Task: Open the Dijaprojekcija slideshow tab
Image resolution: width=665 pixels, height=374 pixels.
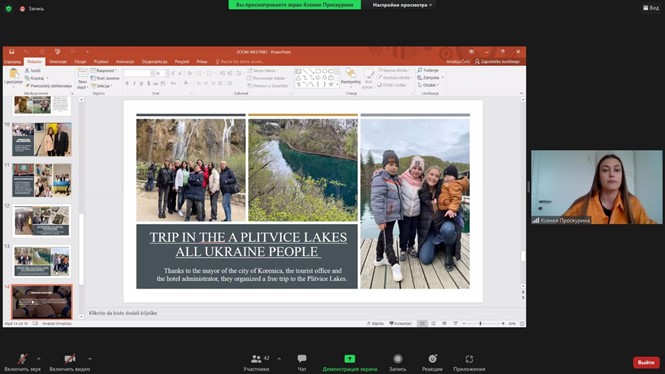Action: 154,62
